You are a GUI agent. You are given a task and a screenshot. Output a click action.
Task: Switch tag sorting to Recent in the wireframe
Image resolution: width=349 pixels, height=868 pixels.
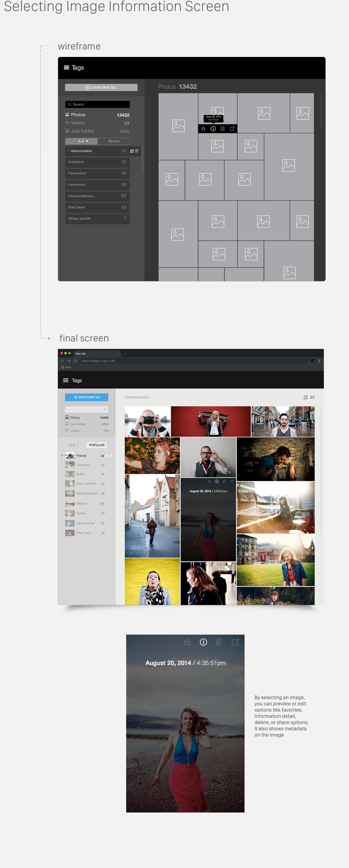114,141
